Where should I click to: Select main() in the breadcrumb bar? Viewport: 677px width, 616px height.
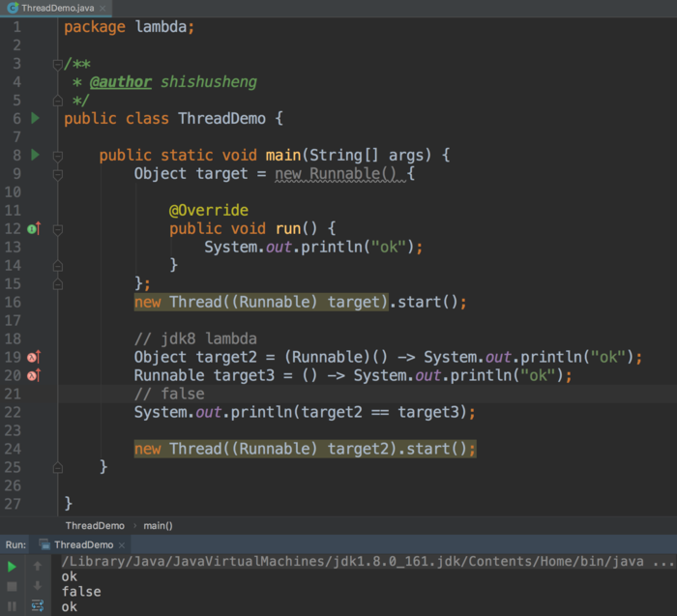[158, 525]
